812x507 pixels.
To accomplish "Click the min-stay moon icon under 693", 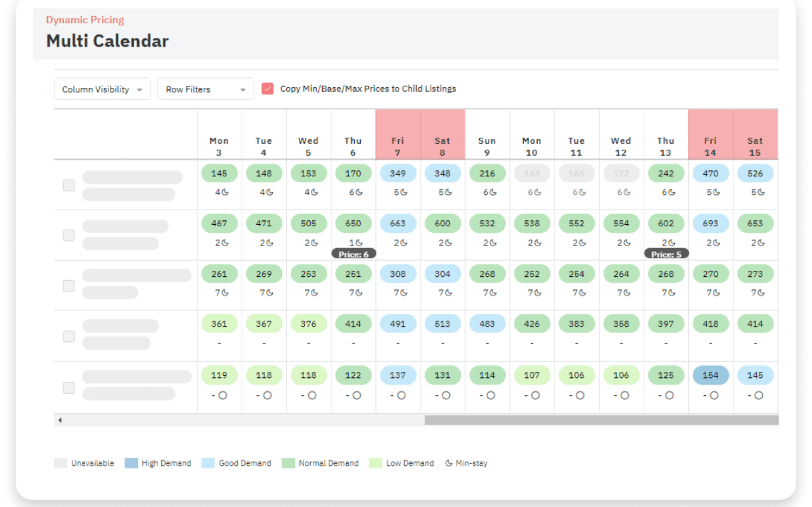I will tap(715, 243).
